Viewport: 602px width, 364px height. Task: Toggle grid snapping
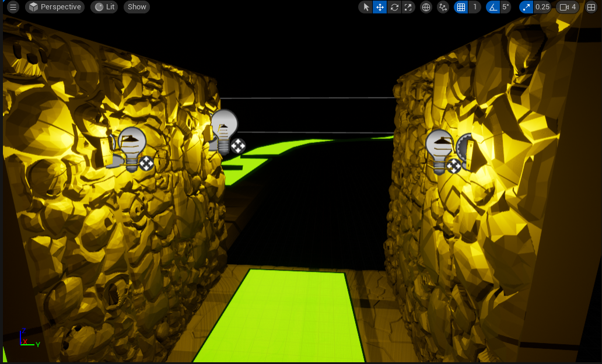[x=461, y=7]
